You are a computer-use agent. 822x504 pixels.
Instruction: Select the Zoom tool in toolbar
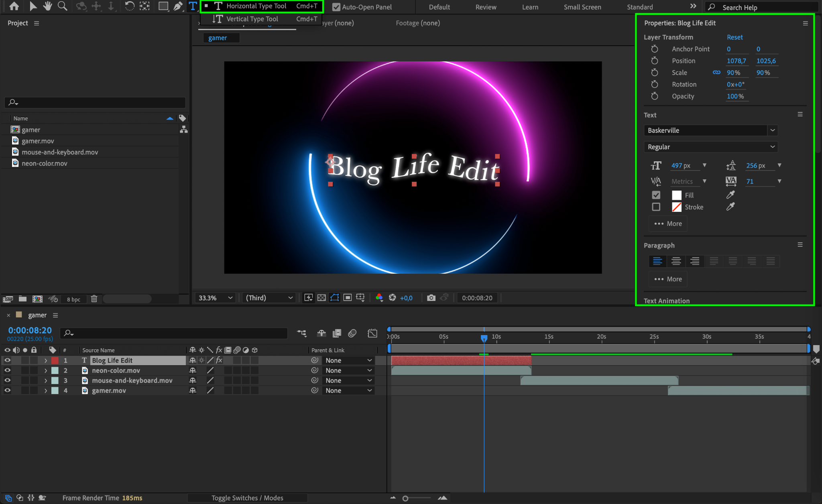pos(62,6)
